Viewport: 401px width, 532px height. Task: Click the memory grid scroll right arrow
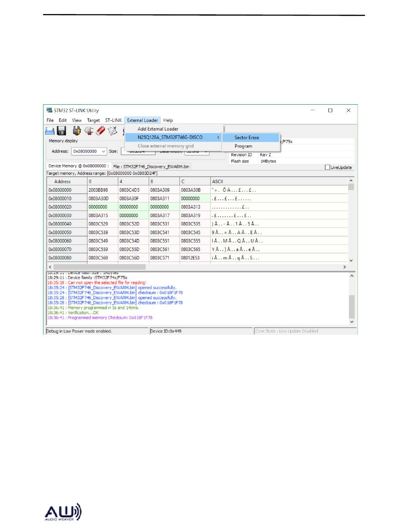[x=344, y=267]
